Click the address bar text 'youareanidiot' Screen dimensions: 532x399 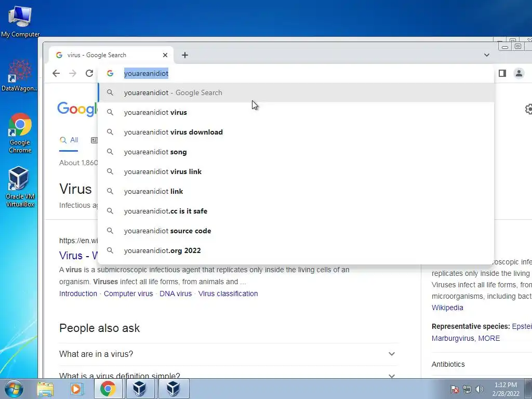(146, 74)
